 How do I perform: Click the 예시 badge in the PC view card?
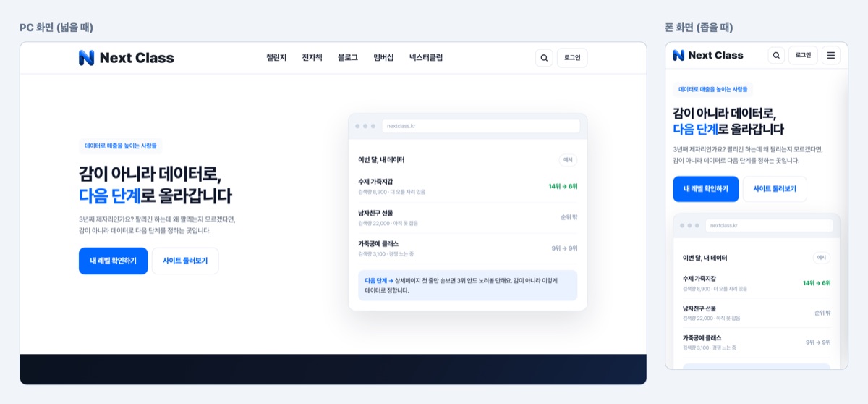click(568, 160)
